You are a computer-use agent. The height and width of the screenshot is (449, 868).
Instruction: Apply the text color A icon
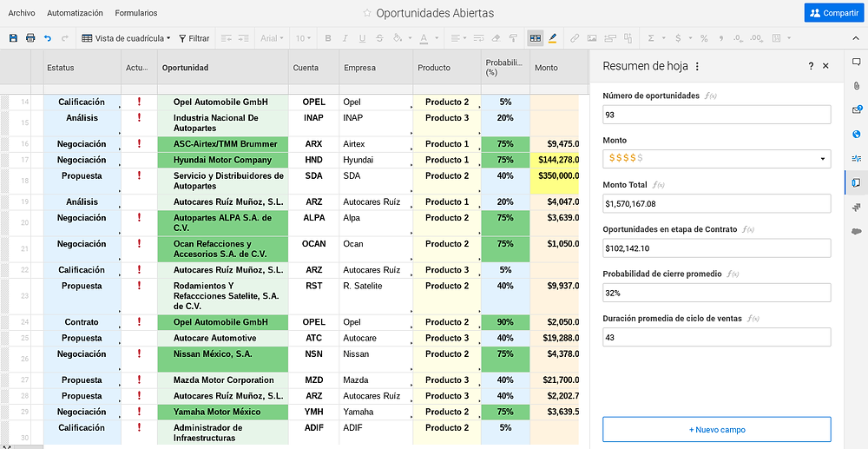tap(424, 38)
